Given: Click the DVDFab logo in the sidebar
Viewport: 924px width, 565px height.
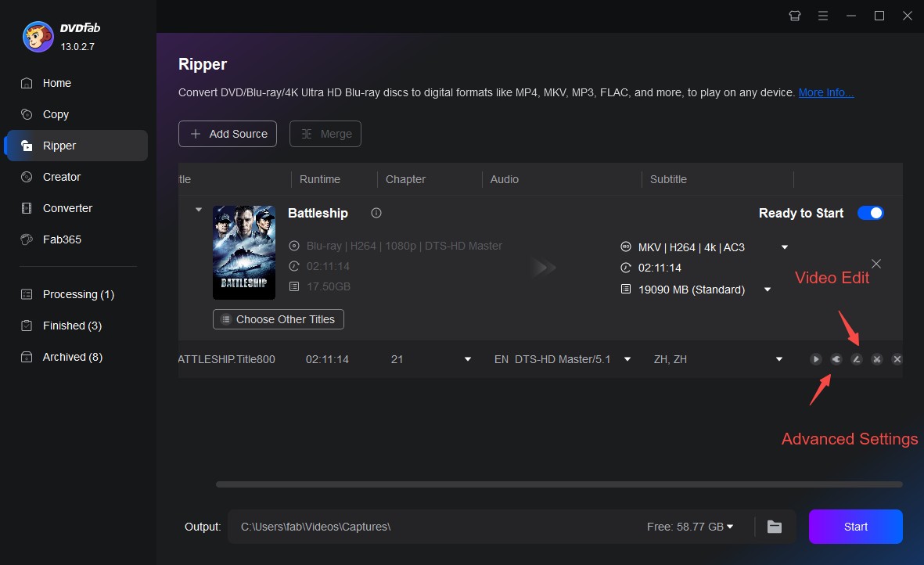Looking at the screenshot, I should click(38, 36).
